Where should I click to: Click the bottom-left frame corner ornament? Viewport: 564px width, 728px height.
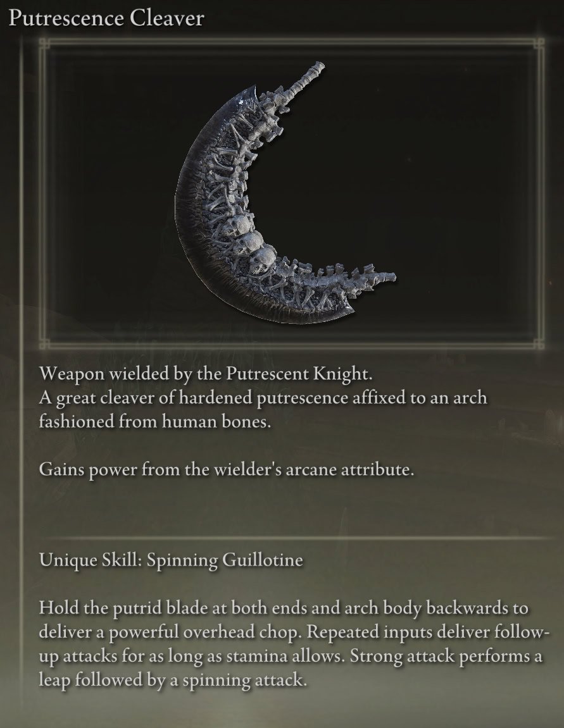45,343
